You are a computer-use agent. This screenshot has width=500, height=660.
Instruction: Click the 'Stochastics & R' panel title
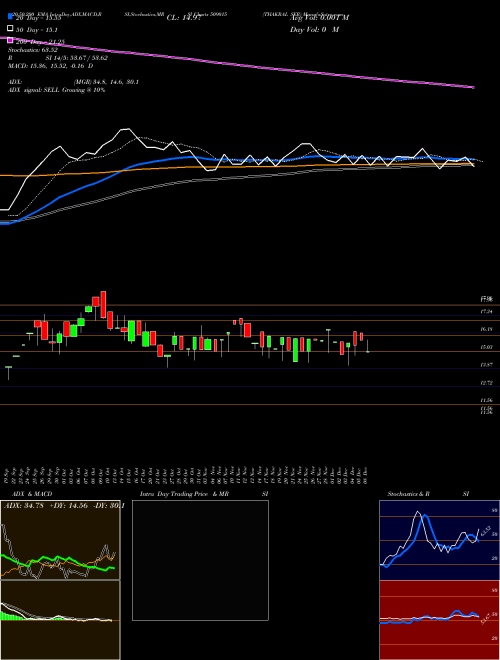[409, 494]
